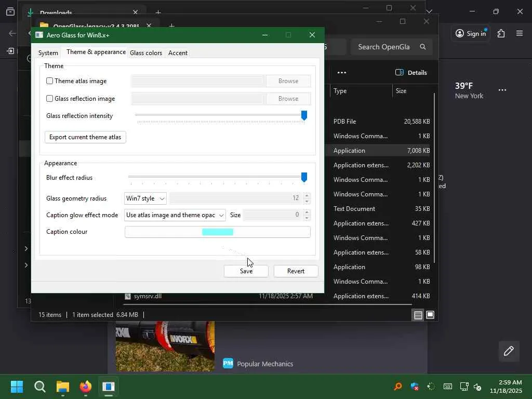Open the Windows Start menu
Screen dimensions: 532x399
pos(17,387)
